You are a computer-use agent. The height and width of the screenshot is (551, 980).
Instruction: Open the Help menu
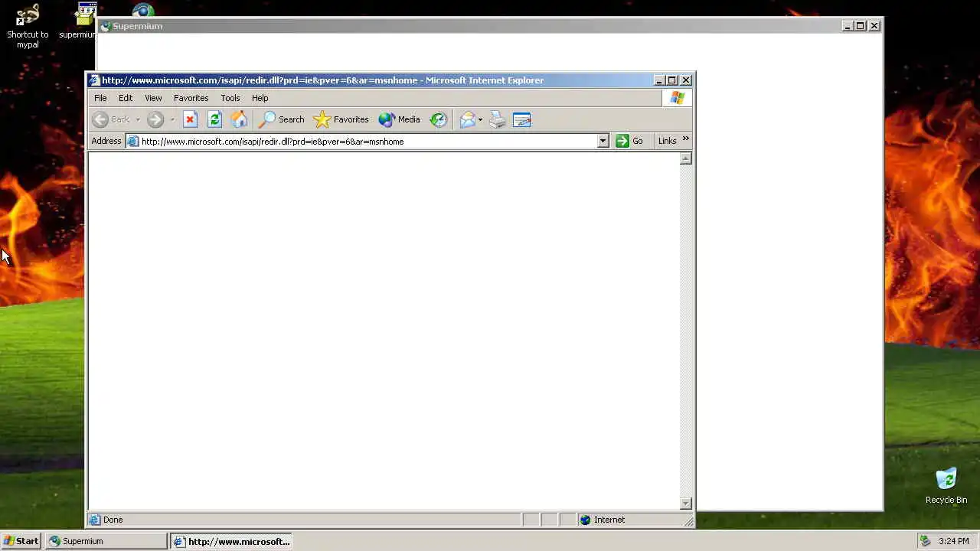click(x=260, y=98)
